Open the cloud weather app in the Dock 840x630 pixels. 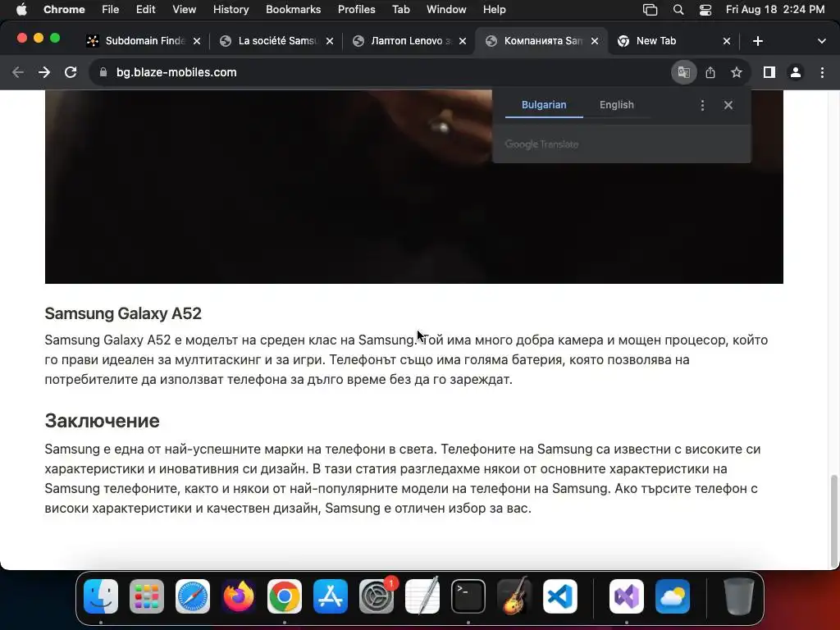coord(673,596)
